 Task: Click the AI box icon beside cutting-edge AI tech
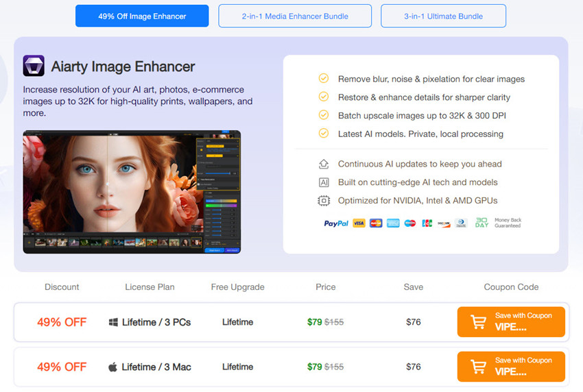point(324,182)
